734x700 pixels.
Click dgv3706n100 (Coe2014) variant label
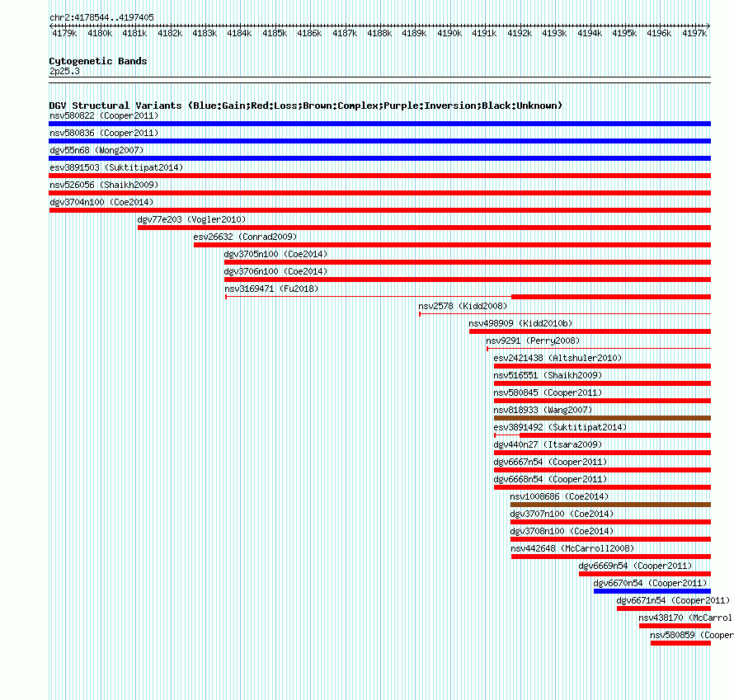[275, 271]
